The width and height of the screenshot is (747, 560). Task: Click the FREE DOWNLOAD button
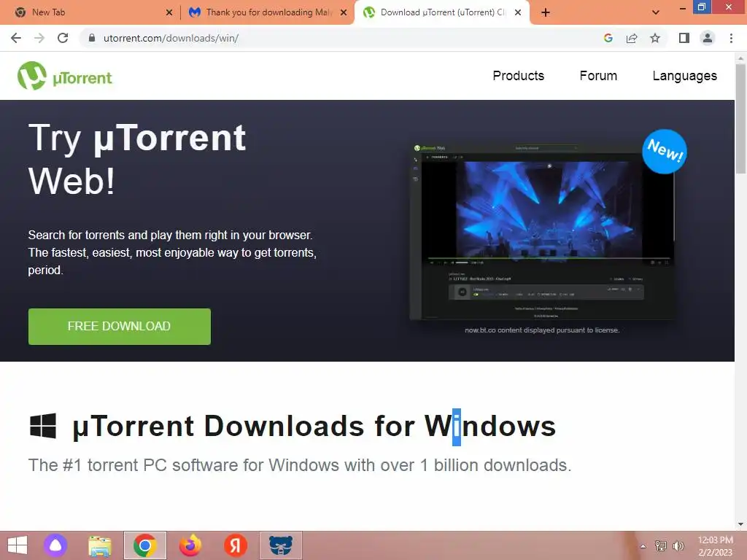click(119, 326)
